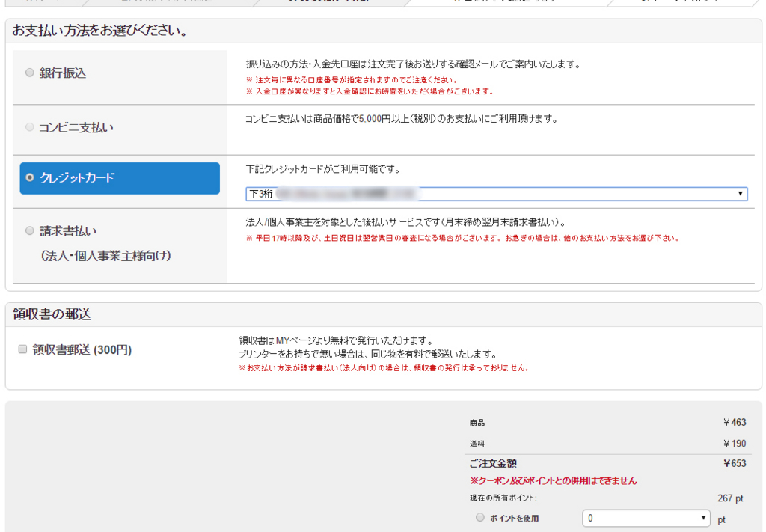
Task: Click the ¥653 order total value
Action: point(735,463)
